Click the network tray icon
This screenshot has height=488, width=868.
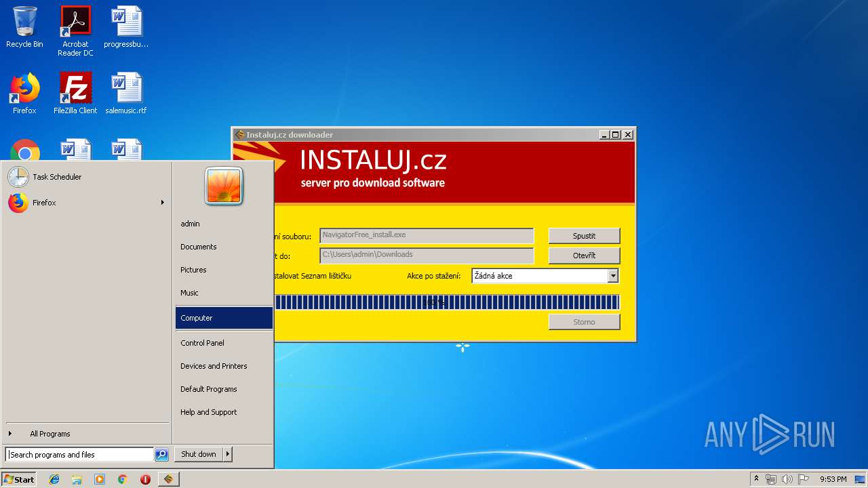[771, 479]
